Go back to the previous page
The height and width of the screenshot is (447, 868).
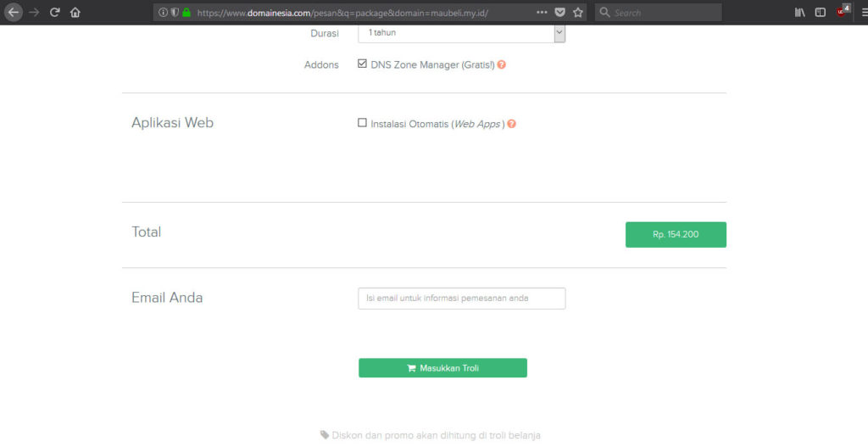(x=14, y=12)
